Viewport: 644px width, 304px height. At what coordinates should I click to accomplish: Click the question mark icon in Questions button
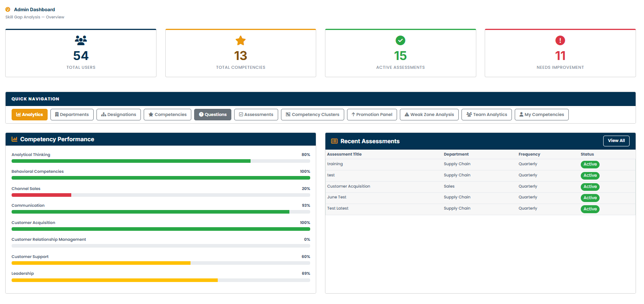tap(201, 114)
